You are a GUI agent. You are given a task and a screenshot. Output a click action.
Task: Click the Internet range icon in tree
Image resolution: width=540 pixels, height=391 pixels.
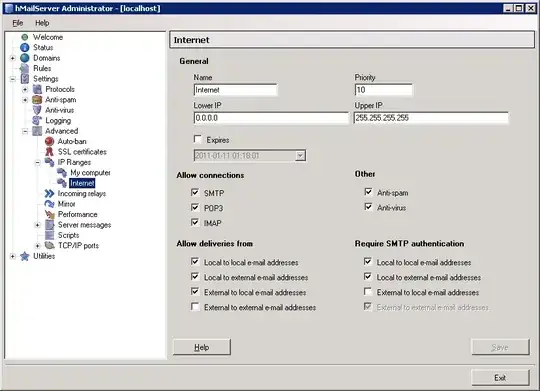[x=62, y=183]
